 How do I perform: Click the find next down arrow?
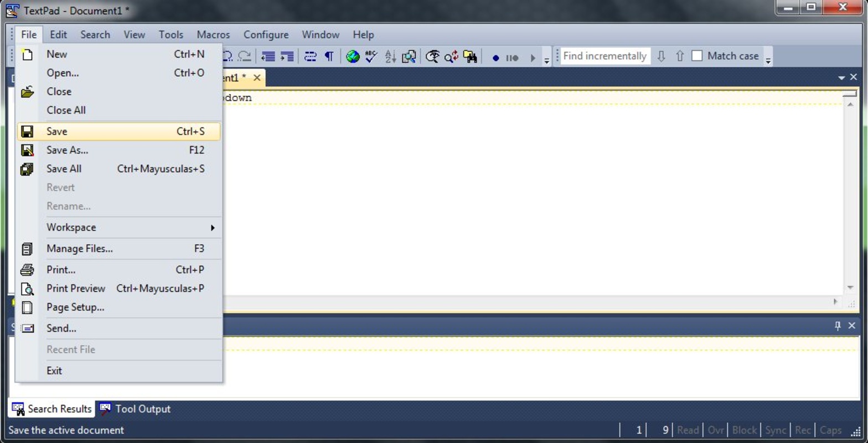(661, 56)
